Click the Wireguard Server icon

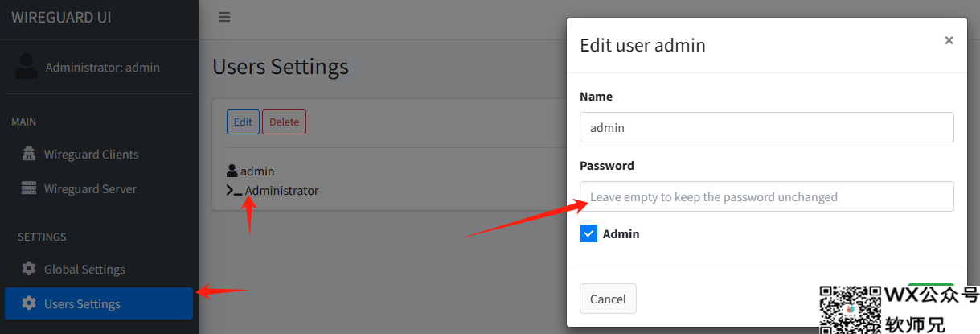click(29, 188)
